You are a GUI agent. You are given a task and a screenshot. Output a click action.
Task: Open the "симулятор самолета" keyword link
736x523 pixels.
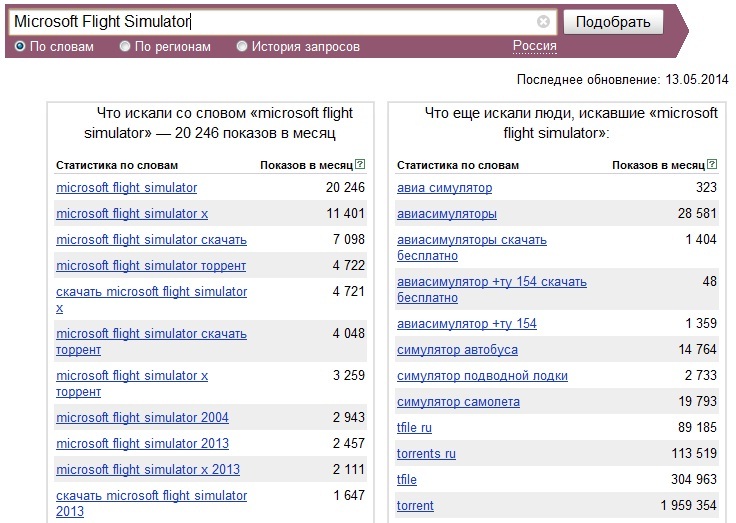pos(458,402)
